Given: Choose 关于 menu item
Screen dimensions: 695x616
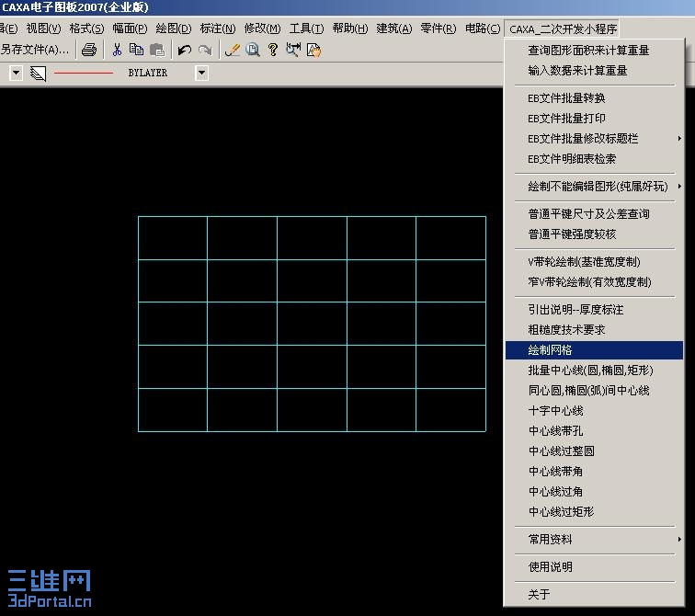Looking at the screenshot, I should [594, 594].
